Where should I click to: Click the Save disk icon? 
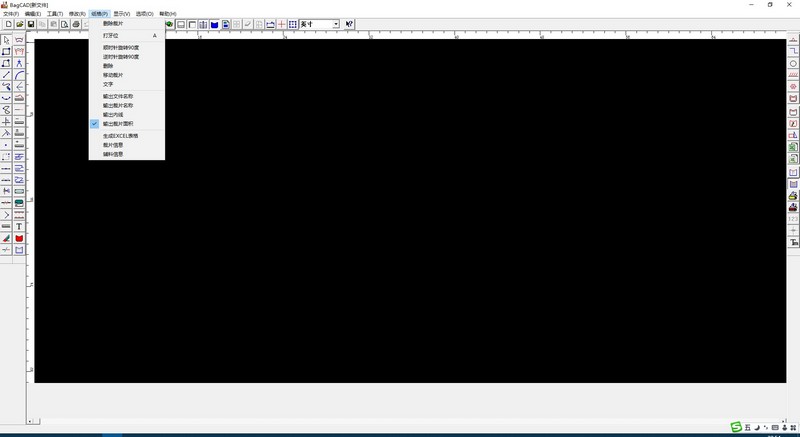(31, 24)
